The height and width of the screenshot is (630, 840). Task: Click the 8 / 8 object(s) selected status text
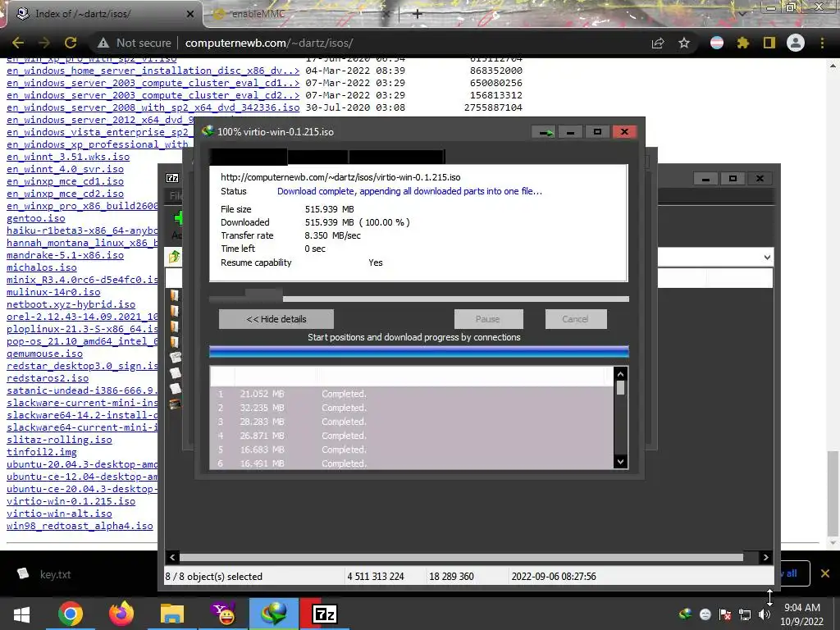pos(214,577)
